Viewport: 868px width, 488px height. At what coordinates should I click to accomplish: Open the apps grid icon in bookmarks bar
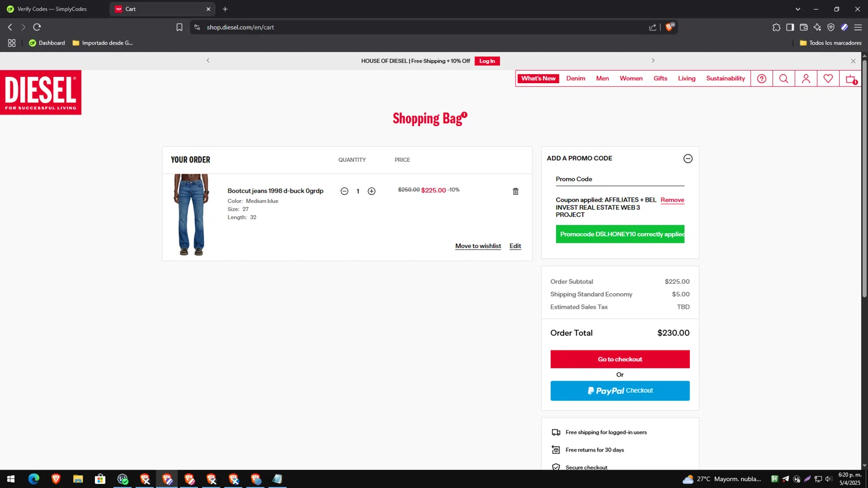pyautogui.click(x=12, y=43)
